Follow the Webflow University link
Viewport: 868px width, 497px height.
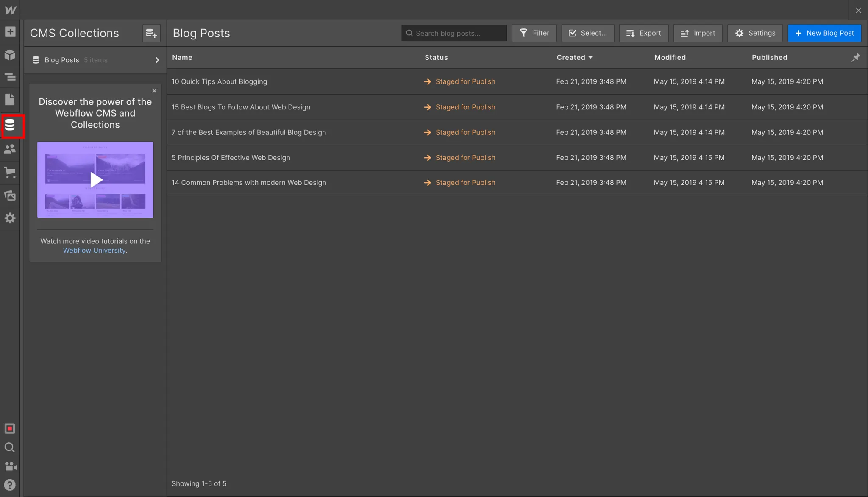pos(94,250)
